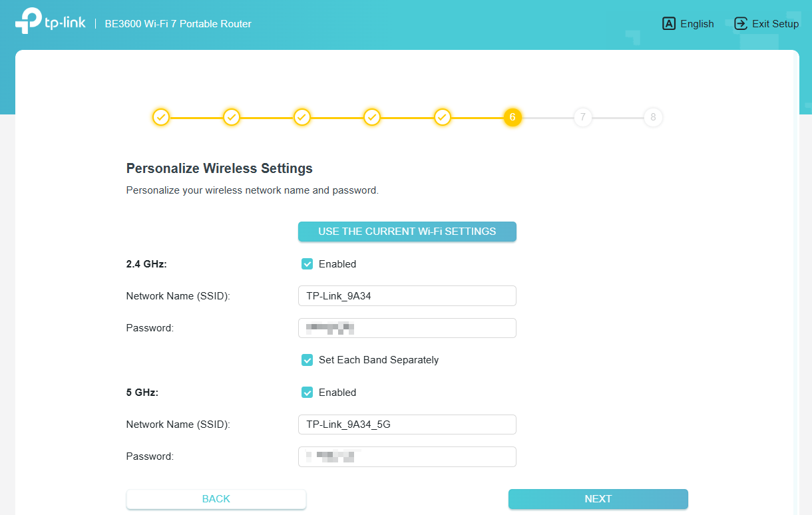Viewport: 812px width, 515px height.
Task: Click the first completed checkmark step
Action: coord(161,117)
